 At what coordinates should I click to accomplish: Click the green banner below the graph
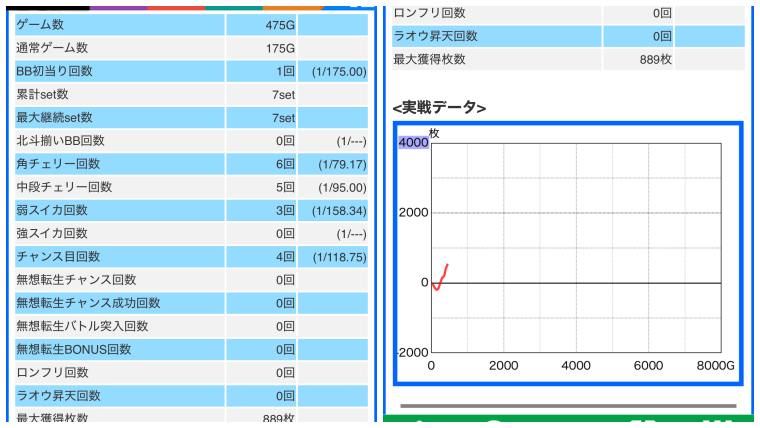568,421
